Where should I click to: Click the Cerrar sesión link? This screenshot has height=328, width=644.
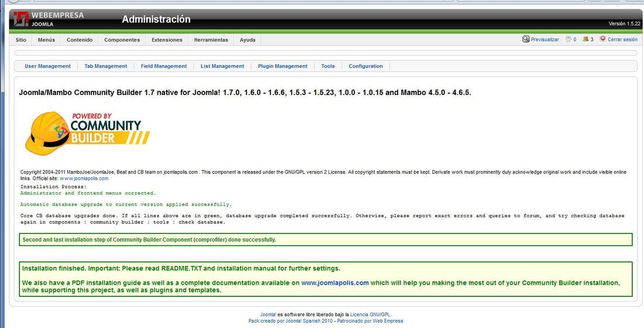622,39
